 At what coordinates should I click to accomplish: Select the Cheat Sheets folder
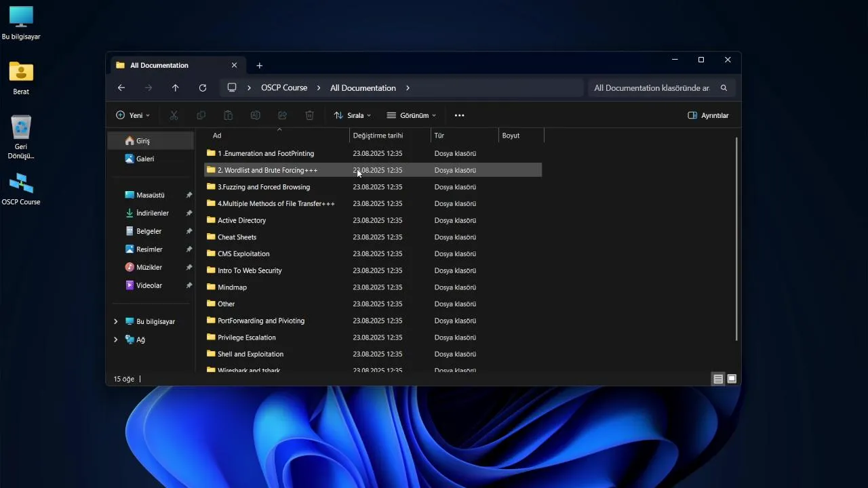(x=373, y=237)
